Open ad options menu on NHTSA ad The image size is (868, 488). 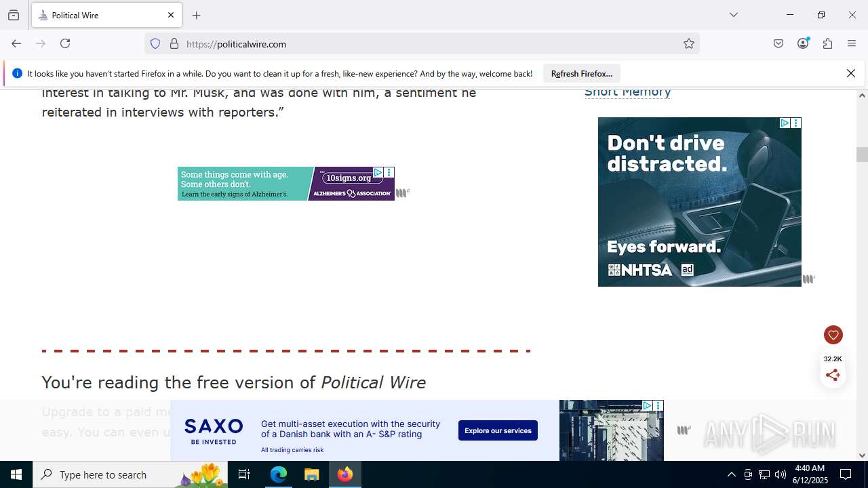click(x=796, y=123)
